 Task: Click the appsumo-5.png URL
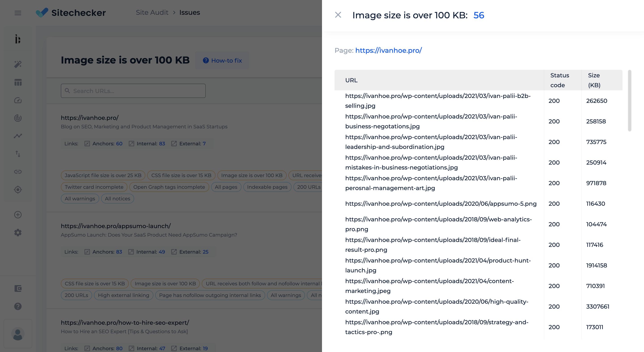pos(441,204)
